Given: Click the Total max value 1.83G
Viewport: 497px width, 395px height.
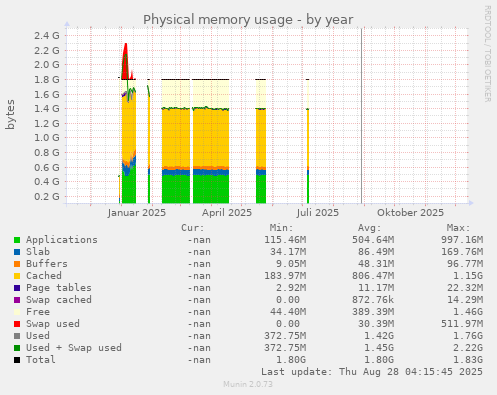Looking at the screenshot, I should 468,360.
